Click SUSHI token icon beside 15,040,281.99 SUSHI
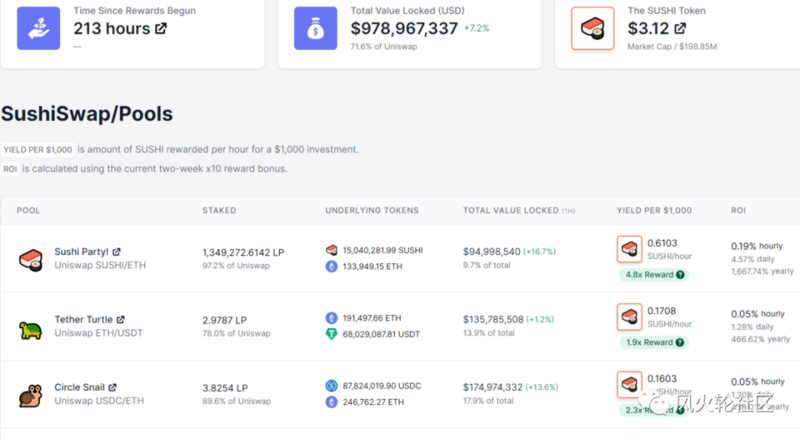800x439 pixels. [332, 250]
